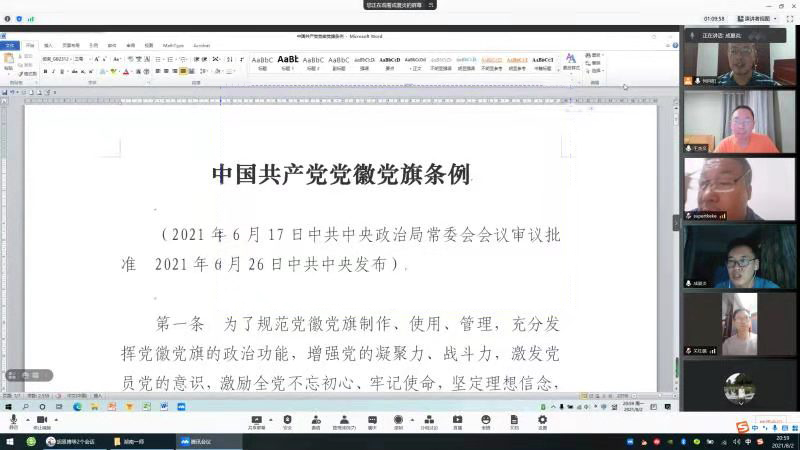The image size is (800, 450).
Task: Select the fourth participant video thumbnail
Action: pos(739,256)
